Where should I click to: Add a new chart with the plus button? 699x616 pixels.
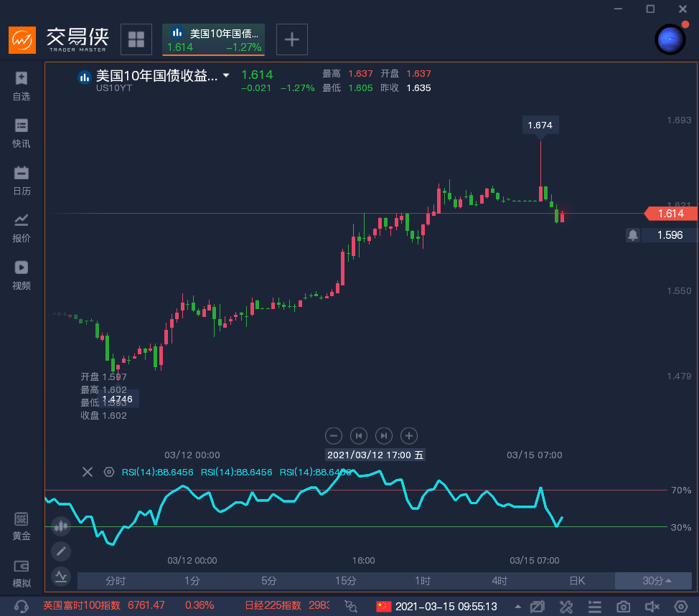291,39
